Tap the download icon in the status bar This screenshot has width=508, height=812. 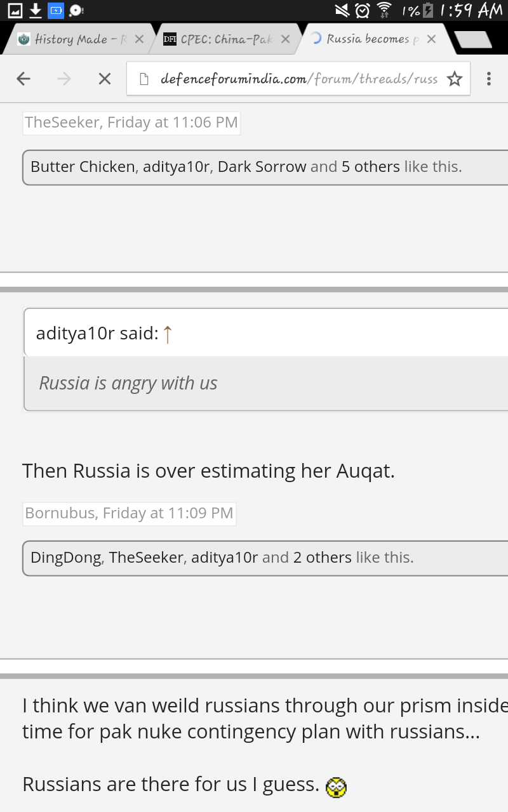pyautogui.click(x=36, y=10)
